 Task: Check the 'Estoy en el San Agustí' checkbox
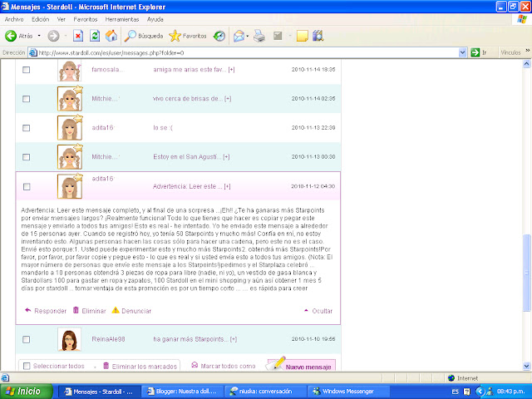(26, 157)
